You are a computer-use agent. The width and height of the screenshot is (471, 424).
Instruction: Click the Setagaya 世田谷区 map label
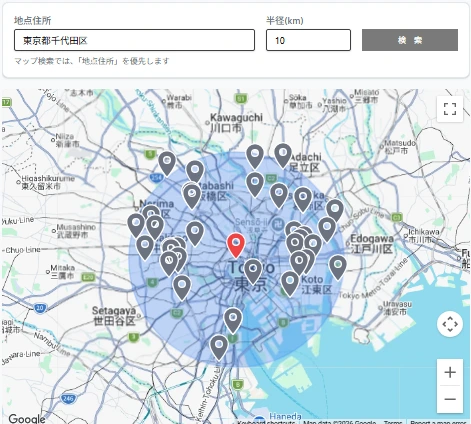114,316
